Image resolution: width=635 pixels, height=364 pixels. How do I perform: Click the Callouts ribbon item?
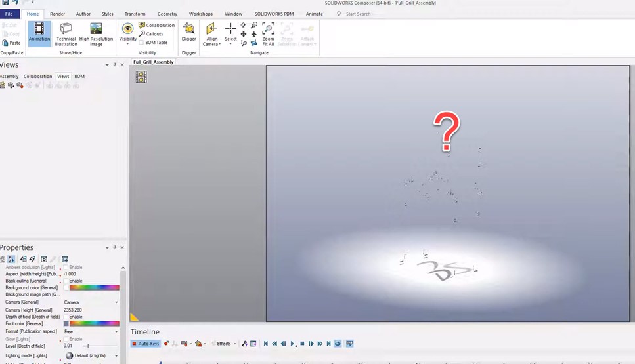coord(151,34)
